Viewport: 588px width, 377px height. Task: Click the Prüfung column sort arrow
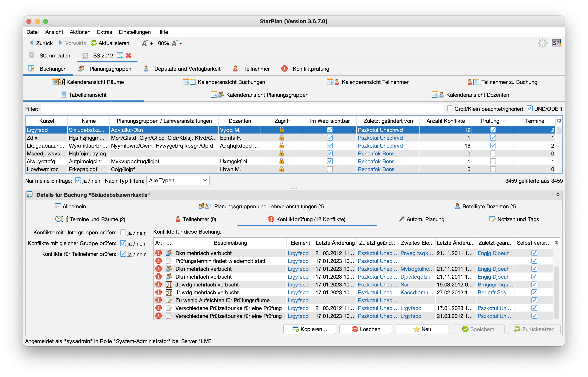pyautogui.click(x=503, y=121)
